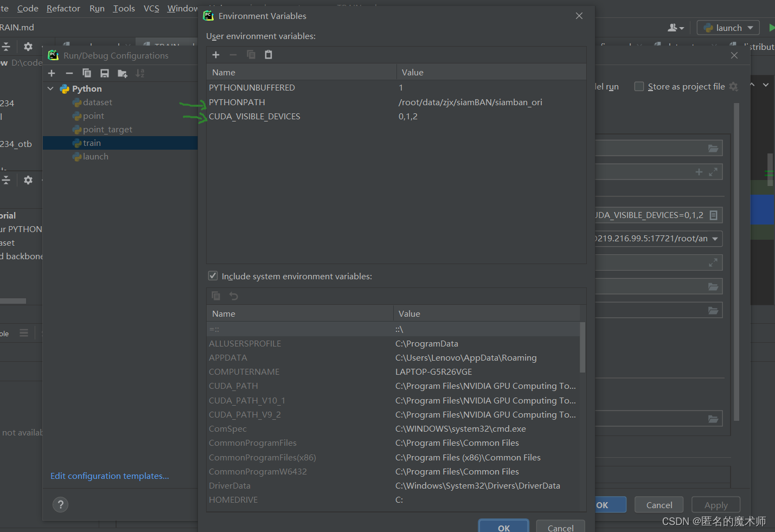Viewport: 775px width, 532px height.
Task: Save the current run configuration
Action: [x=105, y=73]
